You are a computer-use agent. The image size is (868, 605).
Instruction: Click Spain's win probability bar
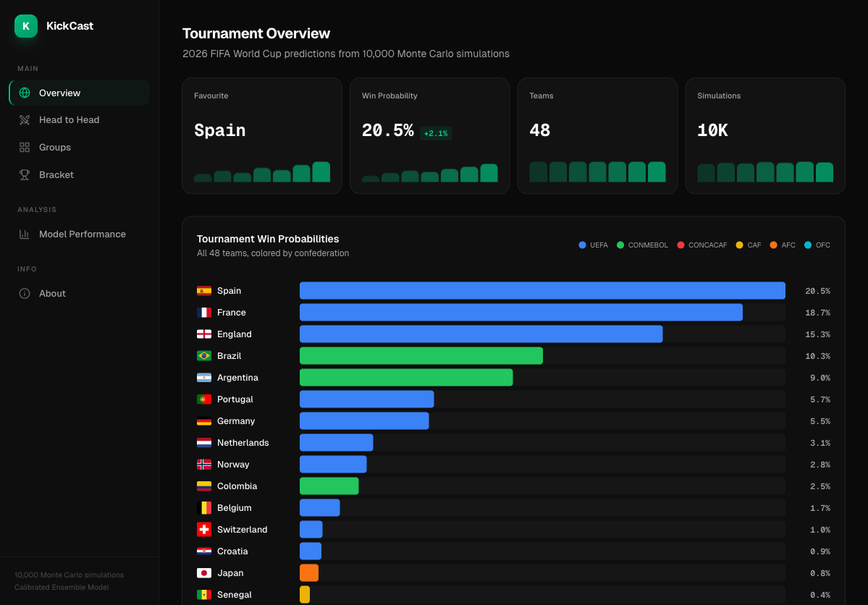click(542, 291)
